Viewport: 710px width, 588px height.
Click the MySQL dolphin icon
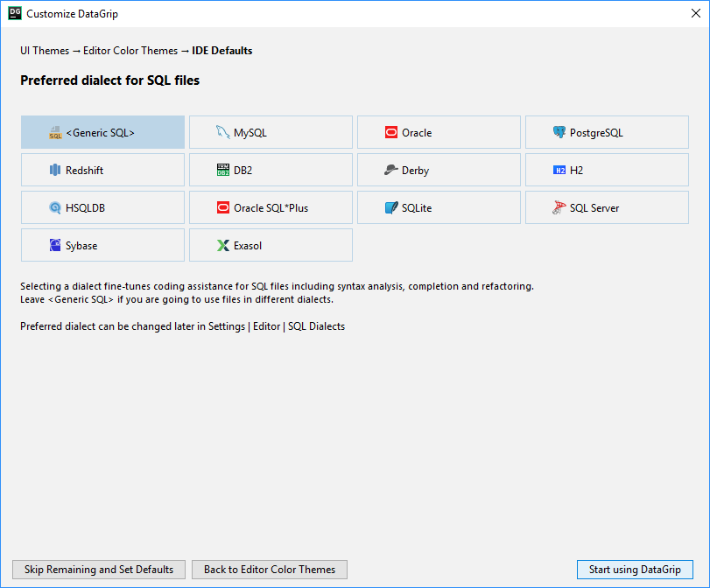click(x=223, y=133)
